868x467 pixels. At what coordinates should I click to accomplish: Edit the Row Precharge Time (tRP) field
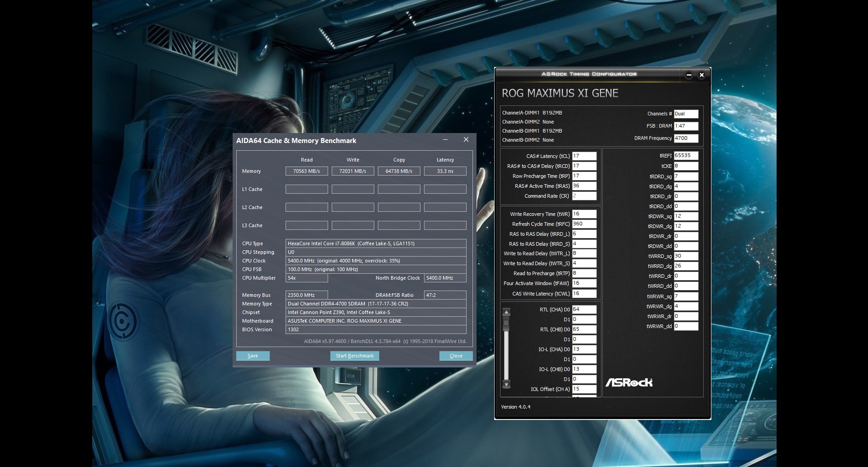[x=584, y=176]
